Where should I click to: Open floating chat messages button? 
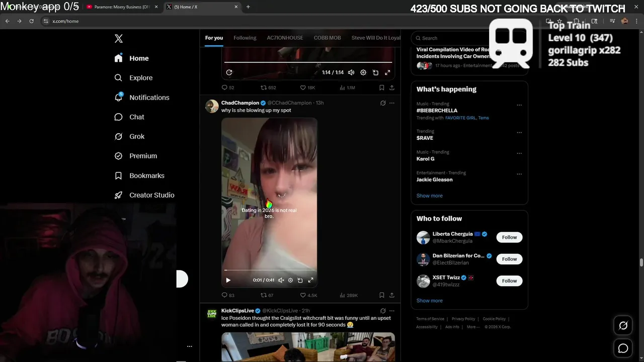pos(623,348)
